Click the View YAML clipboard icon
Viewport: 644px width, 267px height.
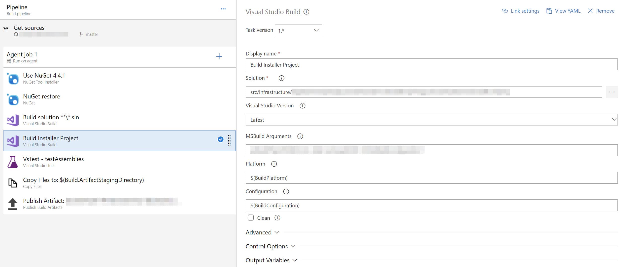click(x=549, y=11)
